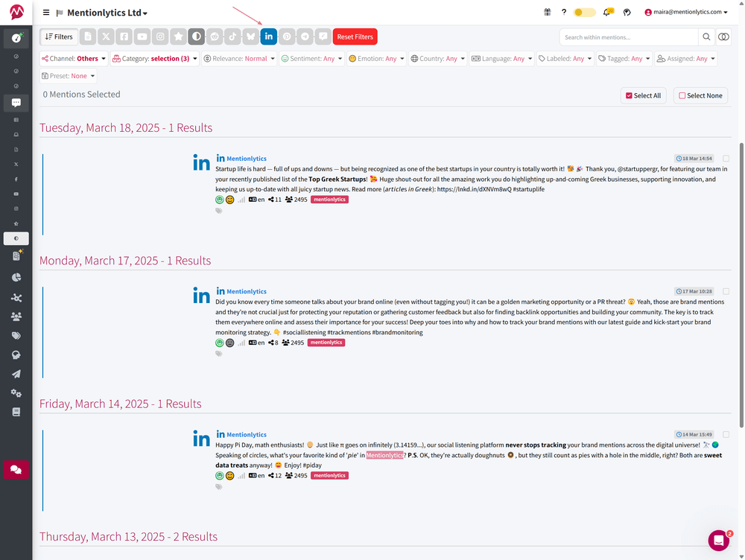
Task: Select the 18 Mar 14:54 mention checkbox
Action: point(726,159)
